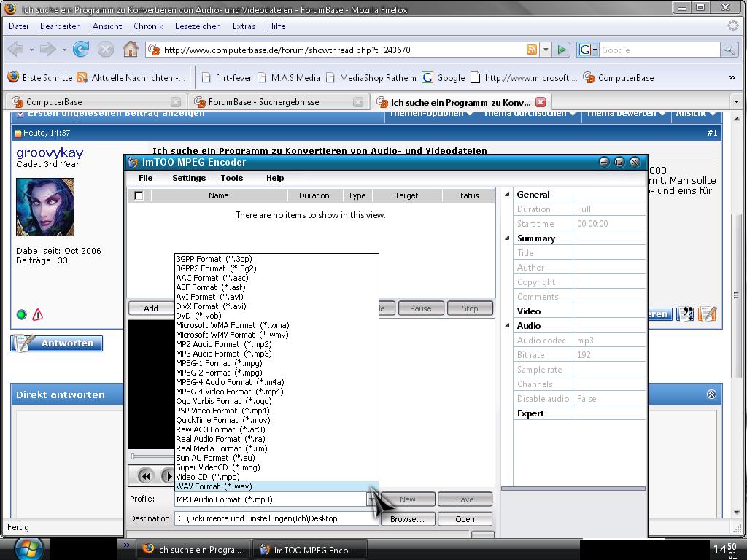Open Google bookmark in toolbar
The image size is (747, 560).
pyautogui.click(x=444, y=77)
